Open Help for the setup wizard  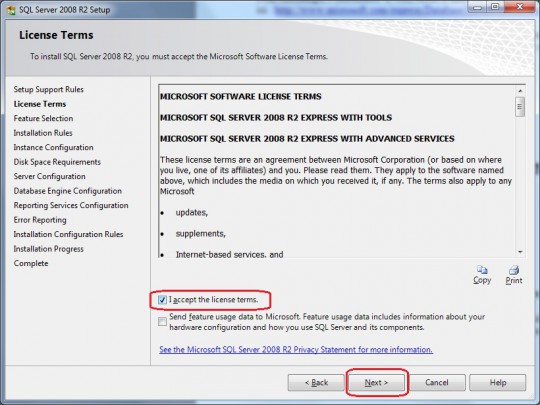(498, 383)
